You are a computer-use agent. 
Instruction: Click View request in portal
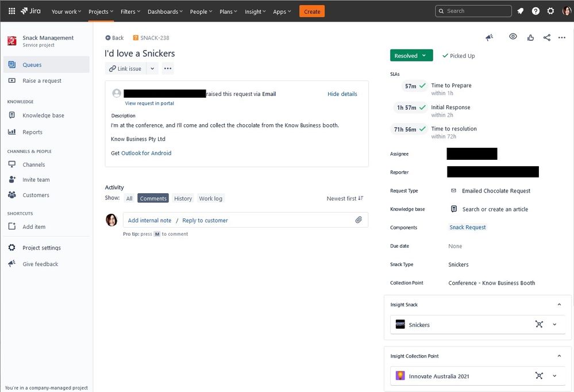point(149,103)
